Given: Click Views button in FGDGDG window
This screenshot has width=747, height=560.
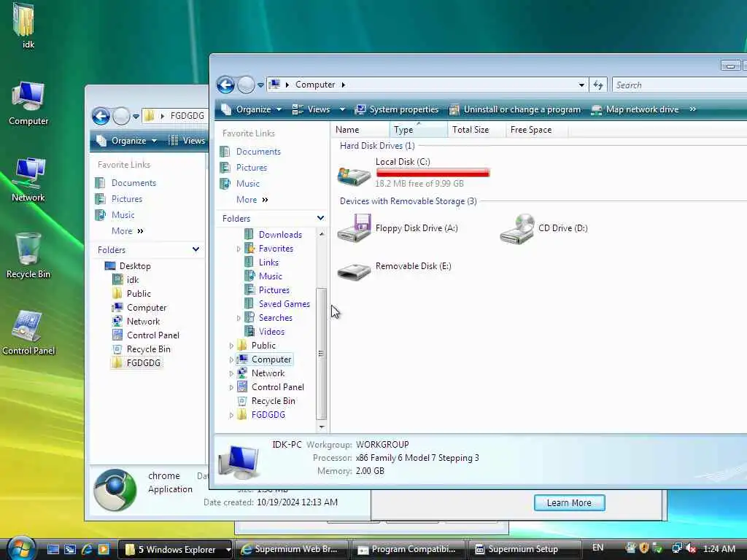Looking at the screenshot, I should 187,141.
